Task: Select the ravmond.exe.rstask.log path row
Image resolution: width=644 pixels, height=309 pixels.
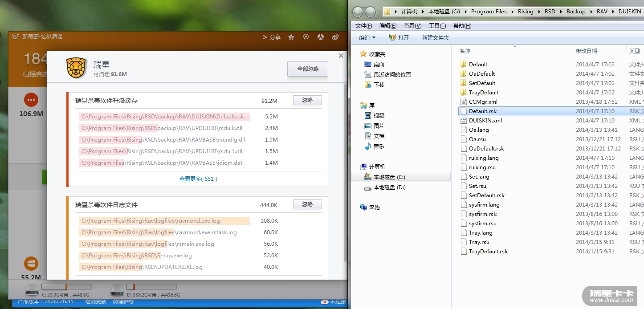Action: coord(164,232)
